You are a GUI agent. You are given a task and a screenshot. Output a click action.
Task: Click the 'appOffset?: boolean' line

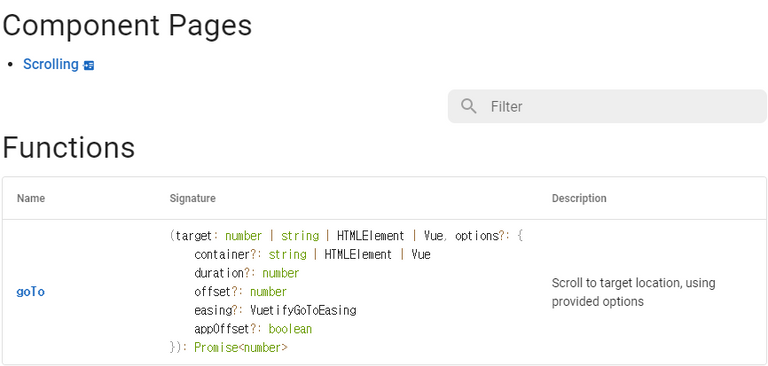point(253,329)
